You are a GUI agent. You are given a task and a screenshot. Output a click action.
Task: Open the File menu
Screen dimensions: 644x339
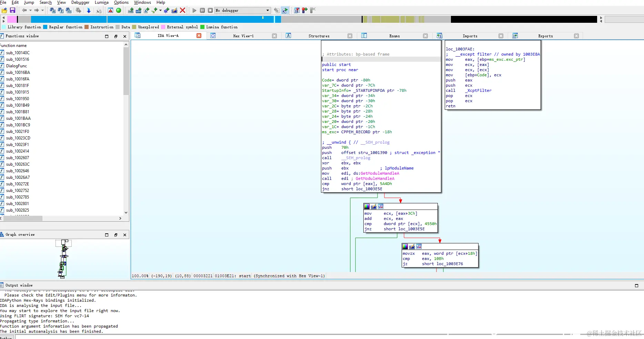pos(3,2)
